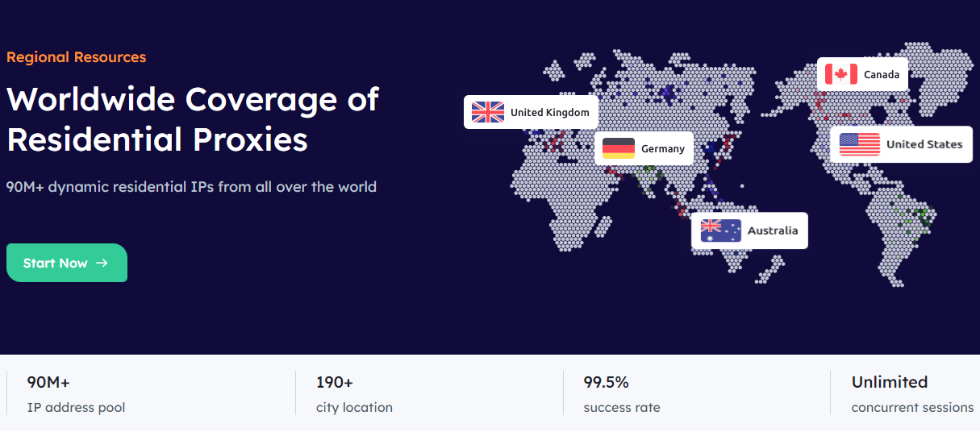The image size is (980, 432).
Task: Select the United Kingdom label text
Action: coord(549,113)
